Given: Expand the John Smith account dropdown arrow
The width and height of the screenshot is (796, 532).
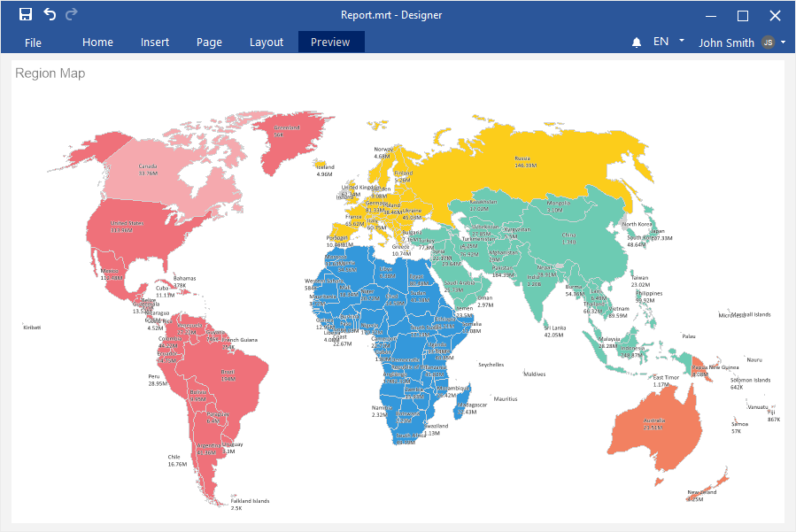Looking at the screenshot, I should [x=784, y=42].
